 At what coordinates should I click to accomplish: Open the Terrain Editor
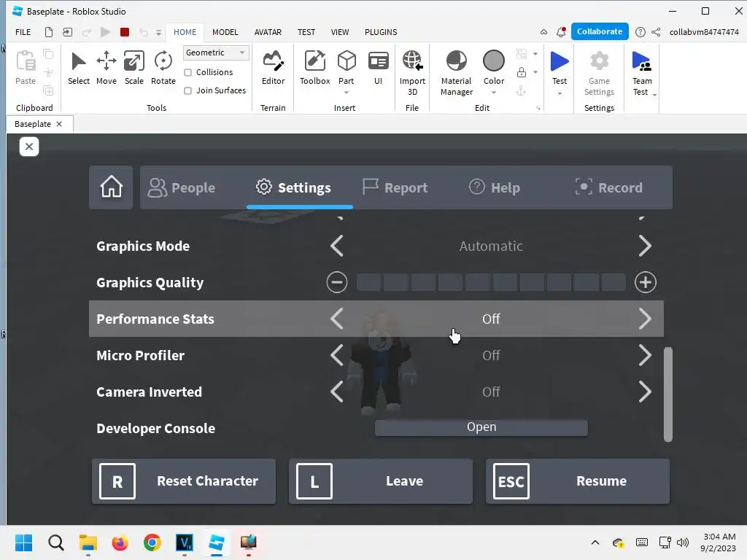click(x=273, y=68)
